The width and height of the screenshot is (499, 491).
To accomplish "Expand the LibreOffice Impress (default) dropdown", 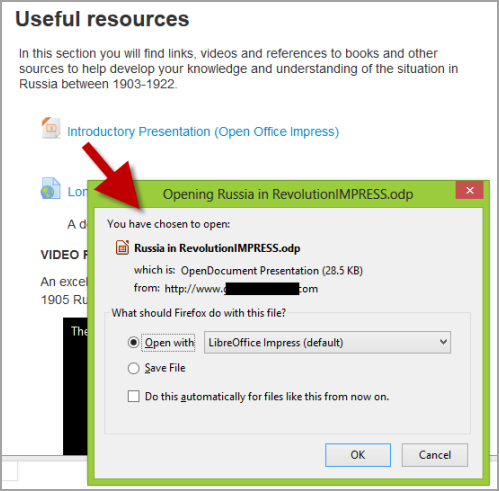I will (327, 342).
